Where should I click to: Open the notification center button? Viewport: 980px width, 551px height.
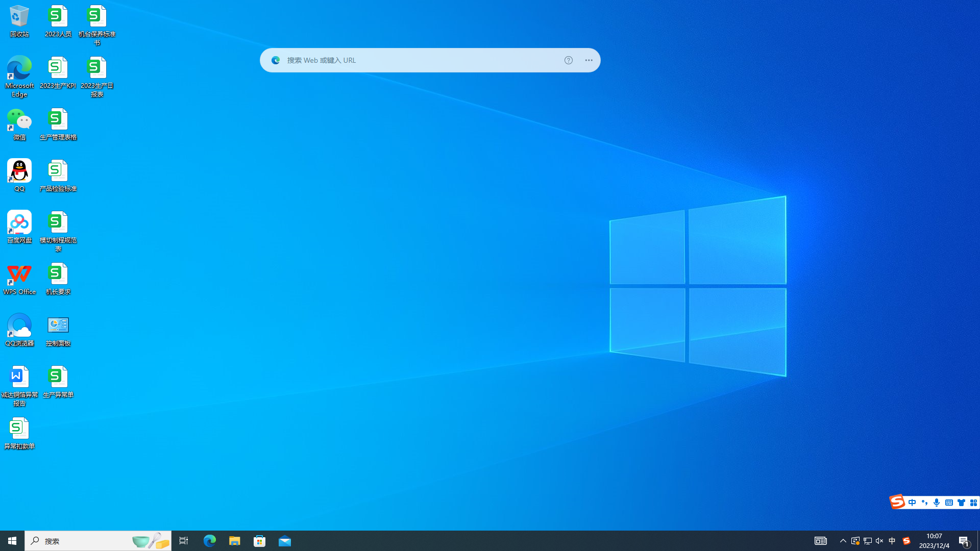(964, 541)
